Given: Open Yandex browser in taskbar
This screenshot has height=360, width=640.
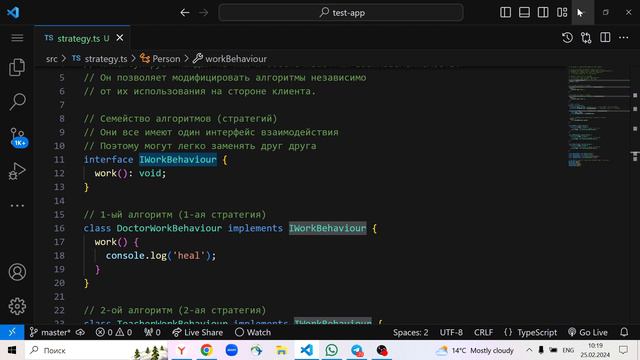Looking at the screenshot, I should click(181, 350).
